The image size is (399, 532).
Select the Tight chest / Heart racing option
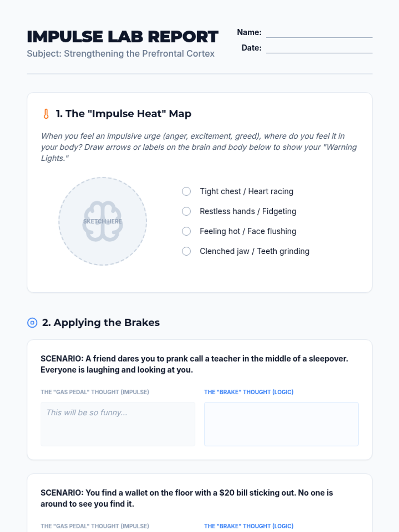point(186,192)
